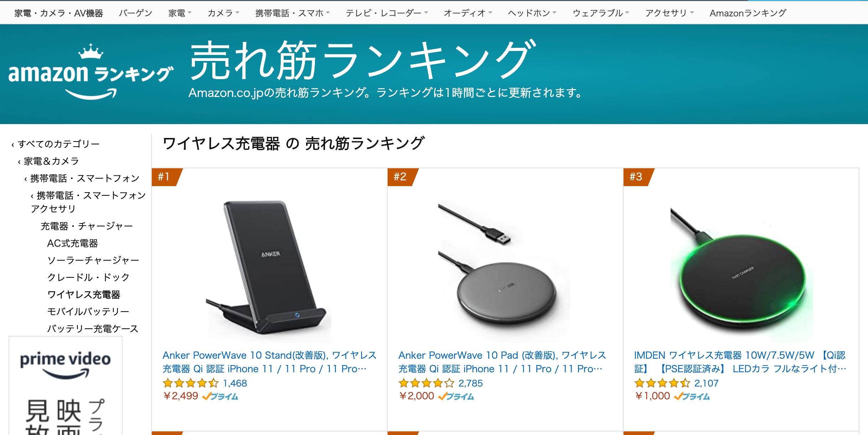Select AC式充電器 category in sidebar
This screenshot has width=868, height=435.
(x=73, y=243)
